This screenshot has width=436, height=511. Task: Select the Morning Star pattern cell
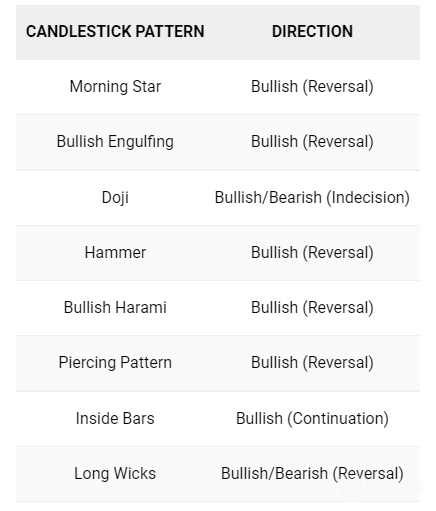click(115, 87)
